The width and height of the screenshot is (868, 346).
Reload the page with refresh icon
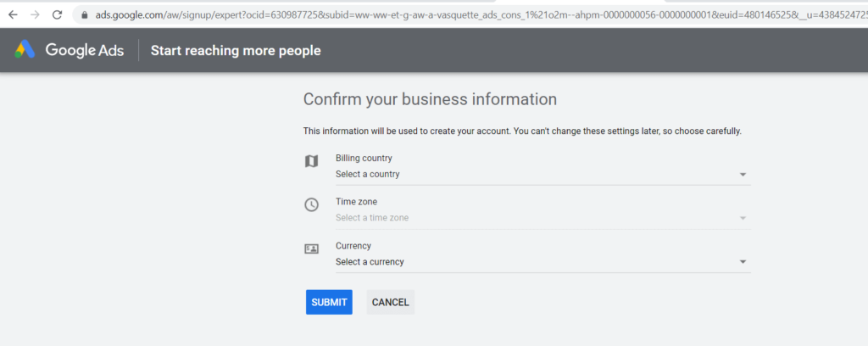(57, 15)
